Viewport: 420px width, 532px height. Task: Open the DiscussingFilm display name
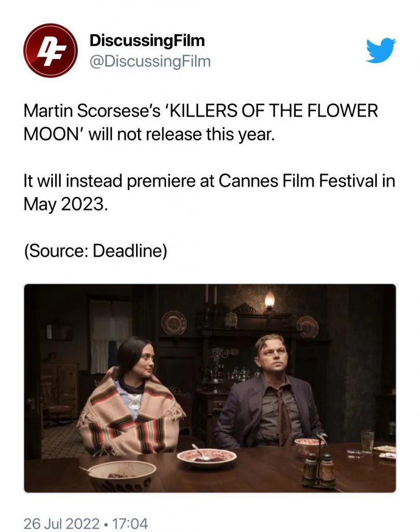coord(147,41)
